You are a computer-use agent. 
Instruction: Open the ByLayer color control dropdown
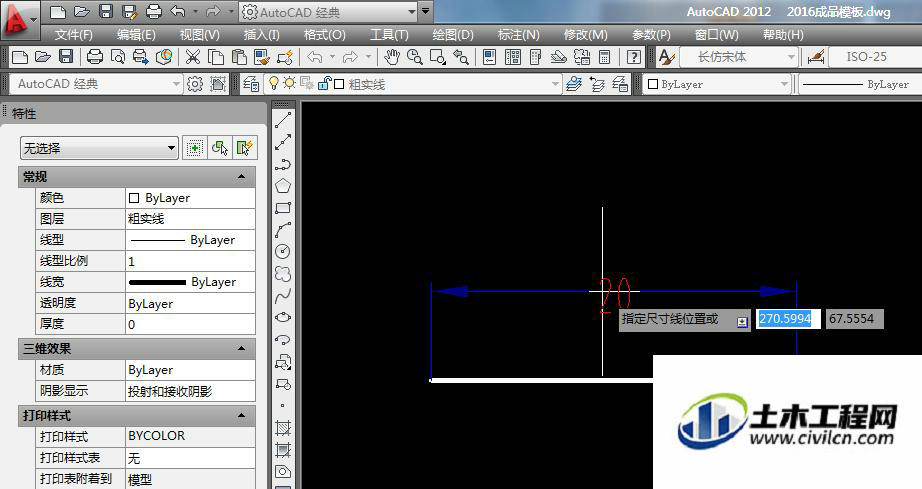click(716, 84)
